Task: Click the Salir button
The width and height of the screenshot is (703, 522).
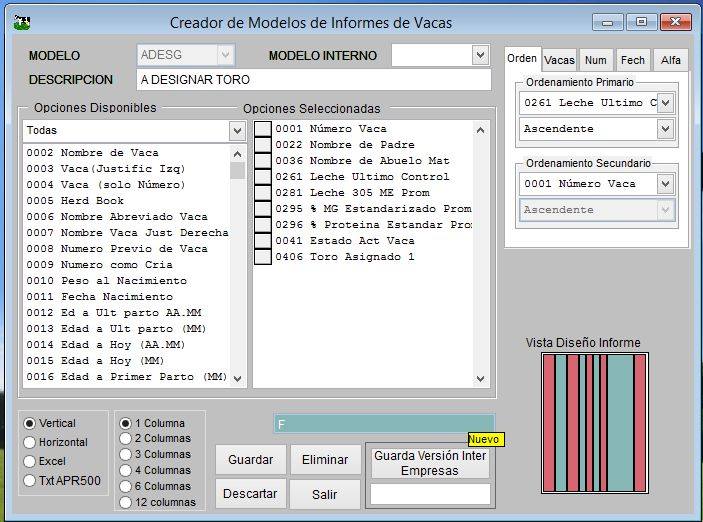Action: [x=325, y=494]
